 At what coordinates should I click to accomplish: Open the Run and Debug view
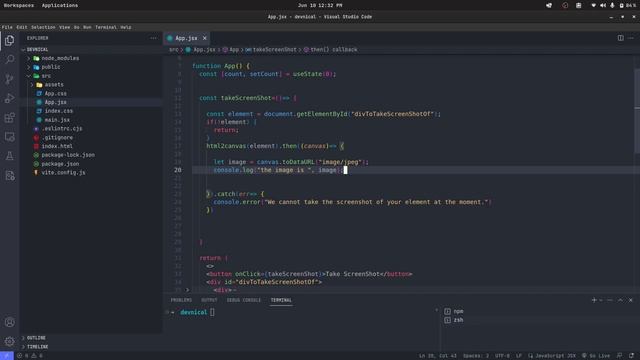[9, 98]
